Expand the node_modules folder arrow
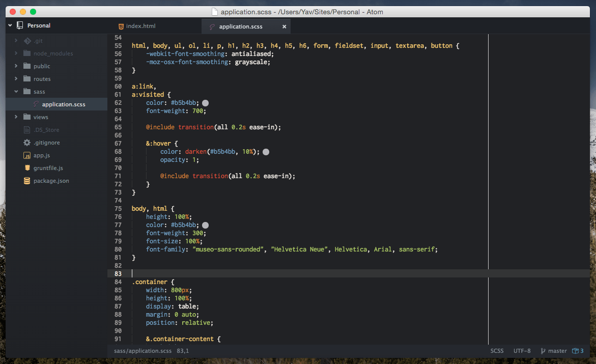 [x=16, y=53]
